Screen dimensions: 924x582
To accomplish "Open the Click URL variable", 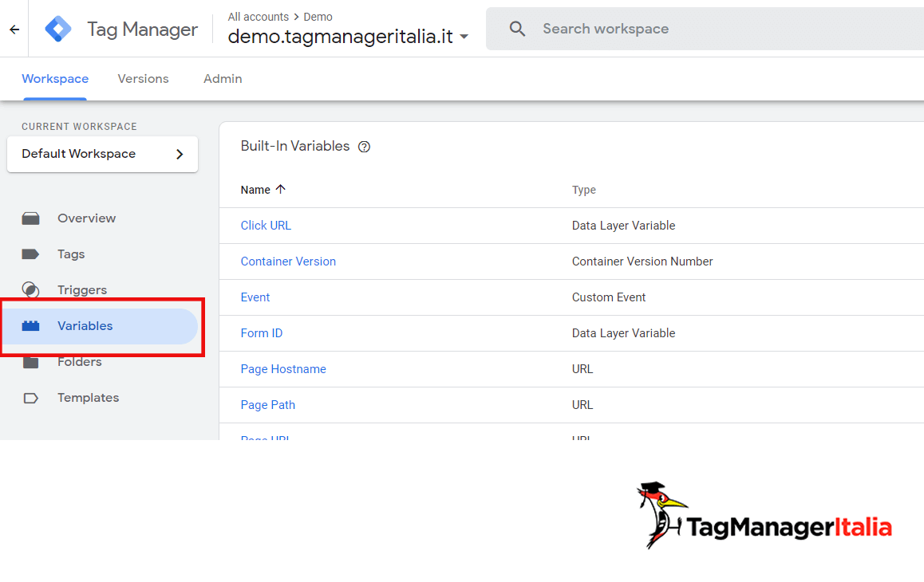I will [x=266, y=226].
